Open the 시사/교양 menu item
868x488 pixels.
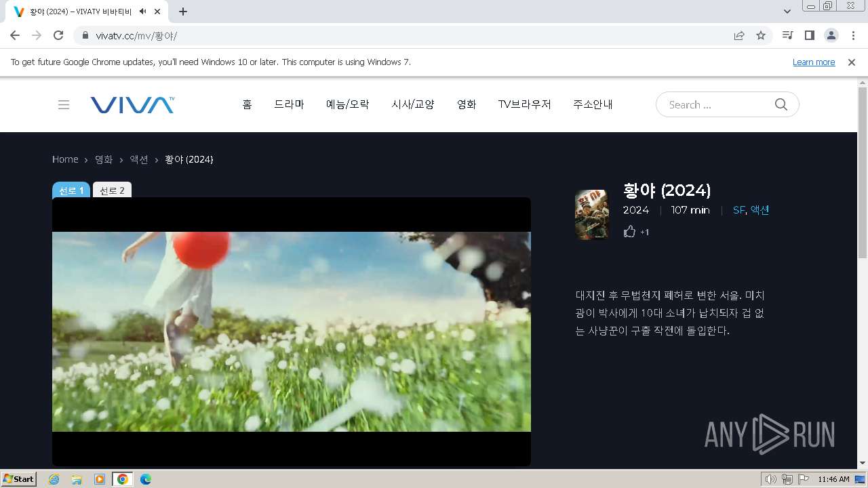[413, 104]
